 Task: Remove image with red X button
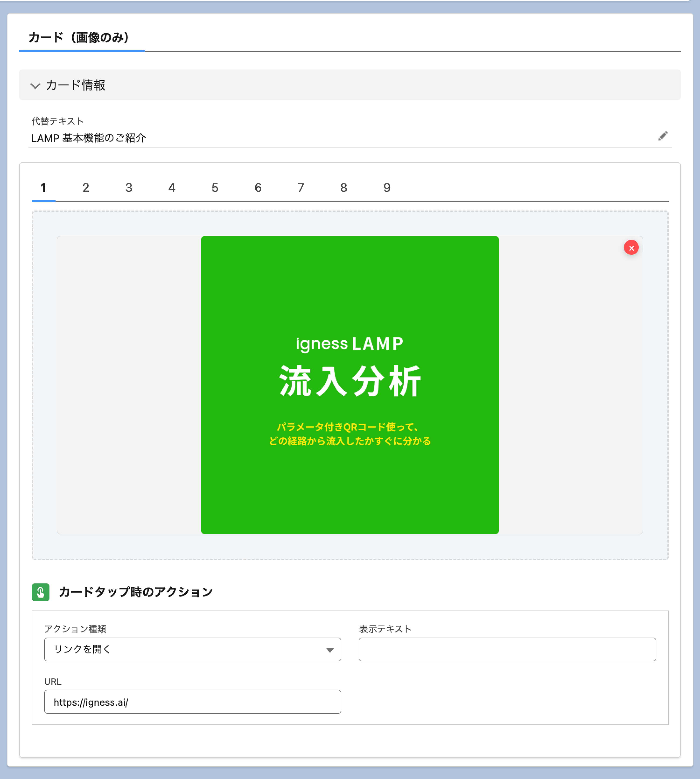point(631,248)
